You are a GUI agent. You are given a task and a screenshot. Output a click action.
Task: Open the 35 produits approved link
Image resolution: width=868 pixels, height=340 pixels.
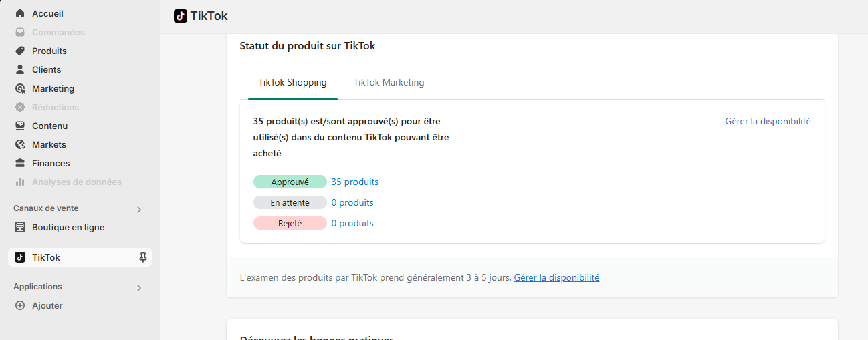pos(355,182)
